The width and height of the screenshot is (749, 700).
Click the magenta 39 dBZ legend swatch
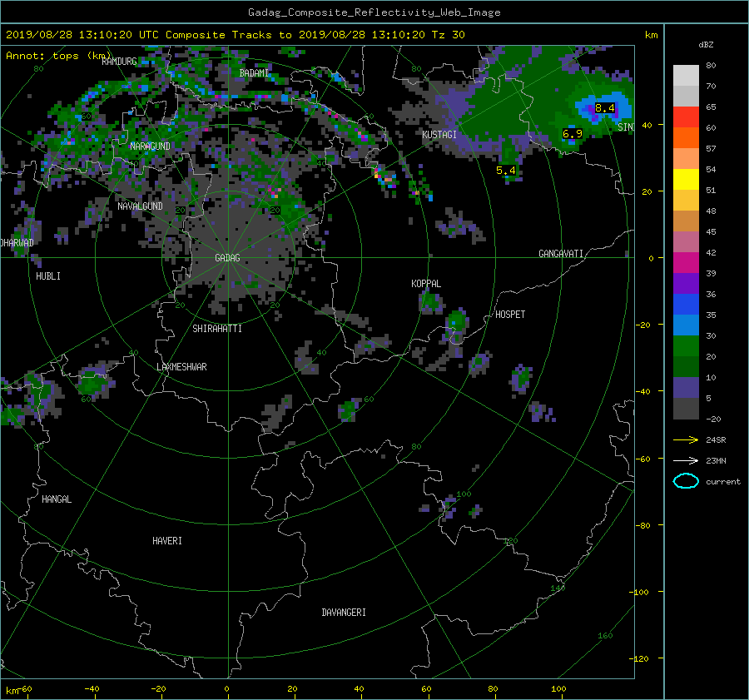click(x=686, y=263)
